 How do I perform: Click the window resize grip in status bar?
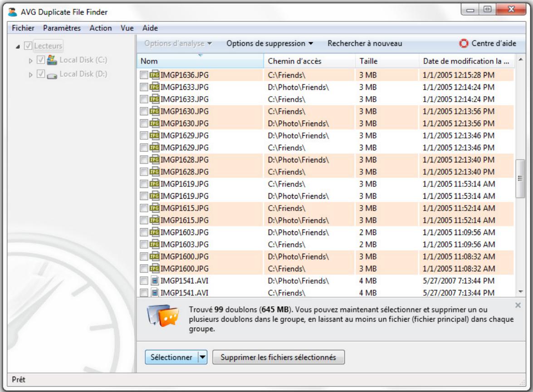pyautogui.click(x=522, y=382)
